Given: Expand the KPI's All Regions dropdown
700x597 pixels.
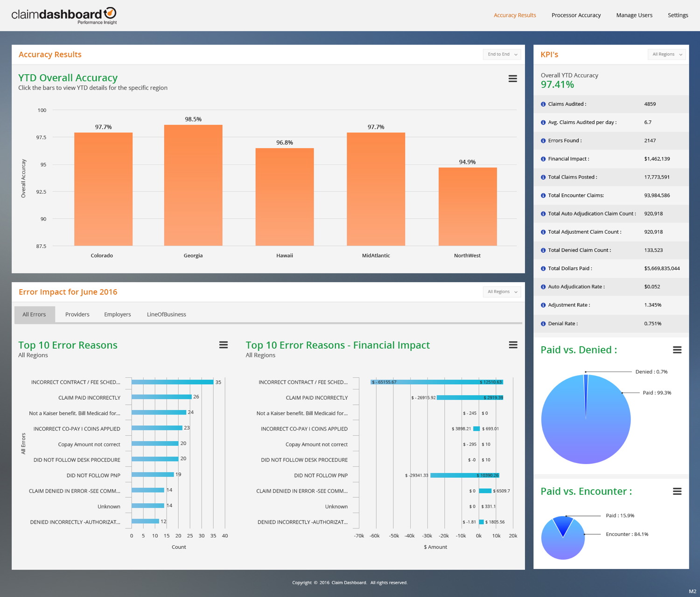Looking at the screenshot, I should pyautogui.click(x=667, y=55).
